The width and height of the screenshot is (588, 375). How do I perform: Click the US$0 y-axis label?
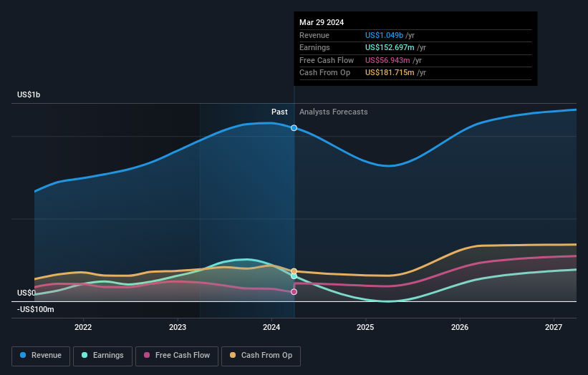pyautogui.click(x=26, y=293)
